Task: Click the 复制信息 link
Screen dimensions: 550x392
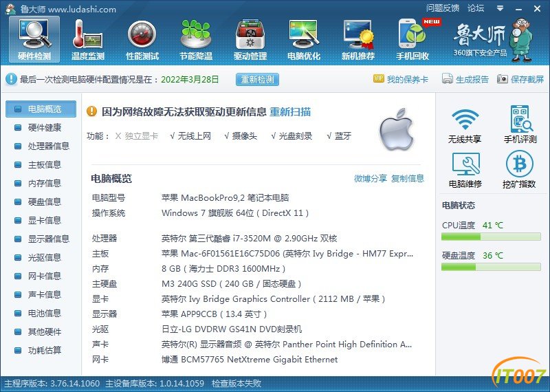Action: [408, 179]
